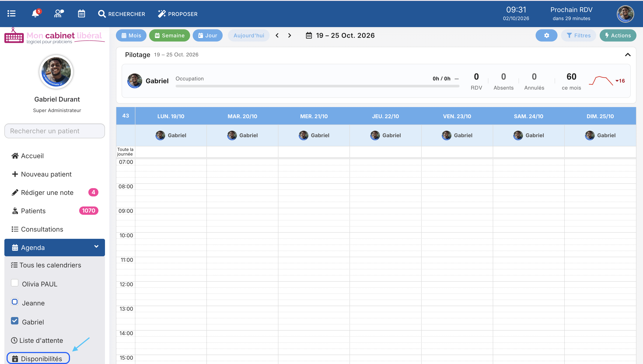The width and height of the screenshot is (643, 364).
Task: Open the calendar icon in top bar
Action: click(x=81, y=14)
